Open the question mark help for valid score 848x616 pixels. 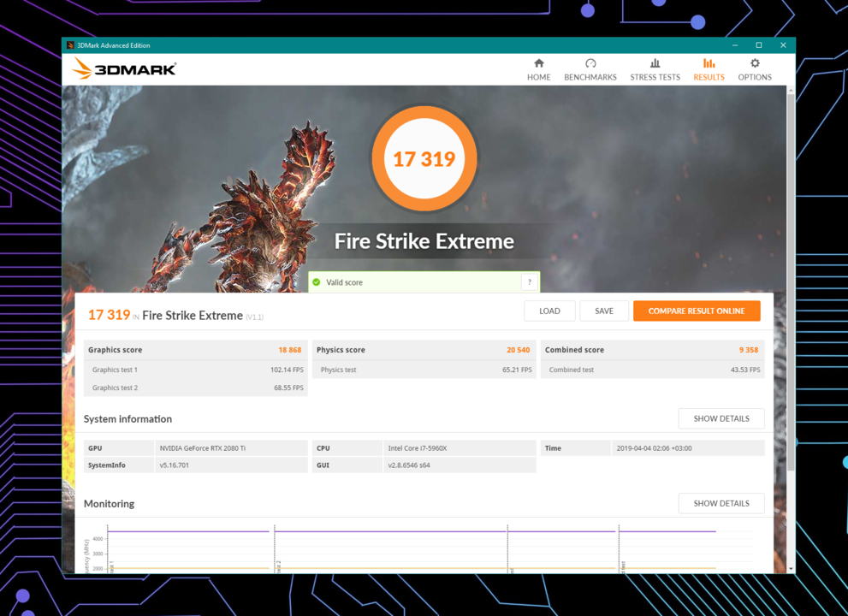coord(530,281)
